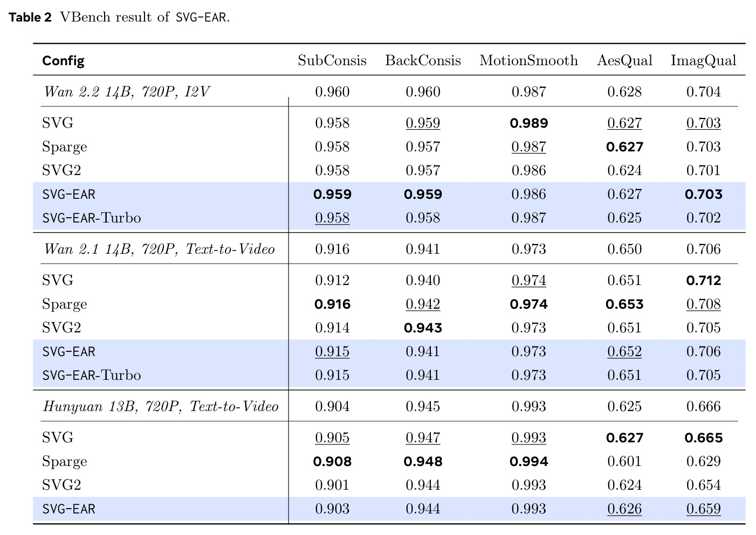Image resolution: width=756 pixels, height=535 pixels.
Task: Select the SubConsis column header
Action: pyautogui.click(x=332, y=60)
